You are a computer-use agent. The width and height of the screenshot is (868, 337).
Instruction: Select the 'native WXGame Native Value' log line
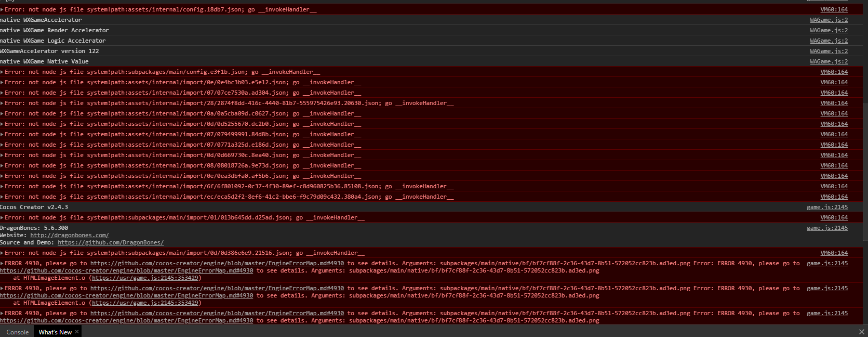(44, 61)
